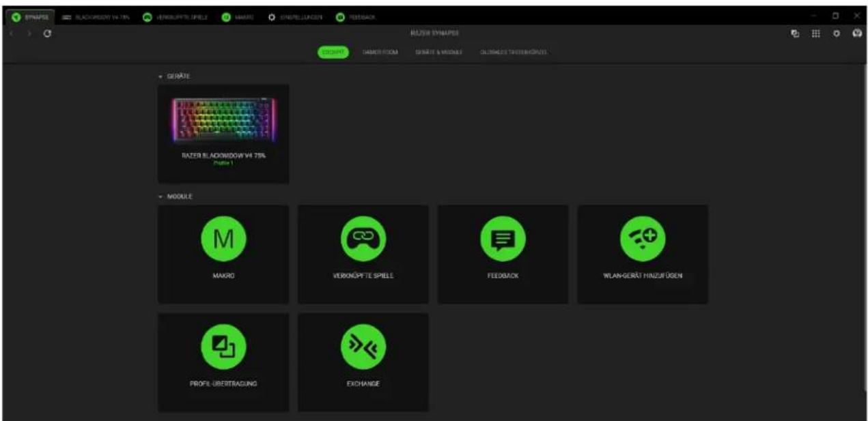Open the Einstellungen top tab
This screenshot has width=868, height=421.
pos(296,16)
